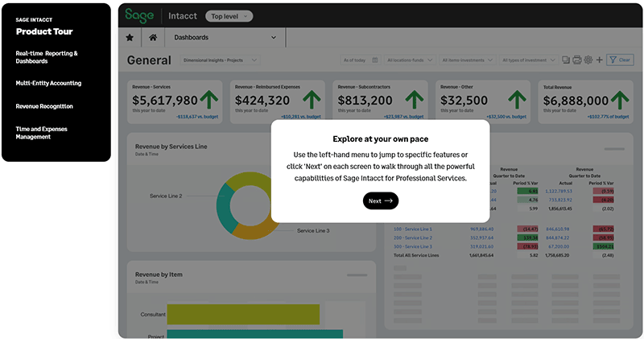Open +102.77% of budget link
This screenshot has height=339, width=644.
(608, 117)
